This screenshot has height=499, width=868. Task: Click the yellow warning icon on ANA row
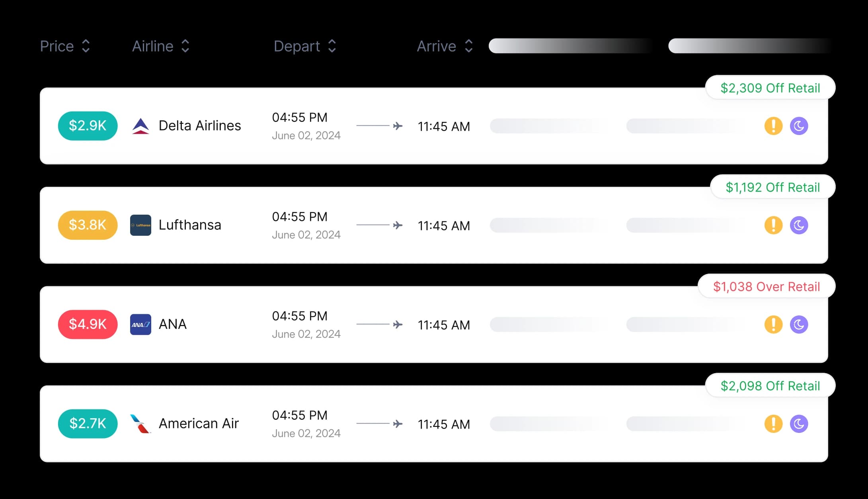point(773,325)
